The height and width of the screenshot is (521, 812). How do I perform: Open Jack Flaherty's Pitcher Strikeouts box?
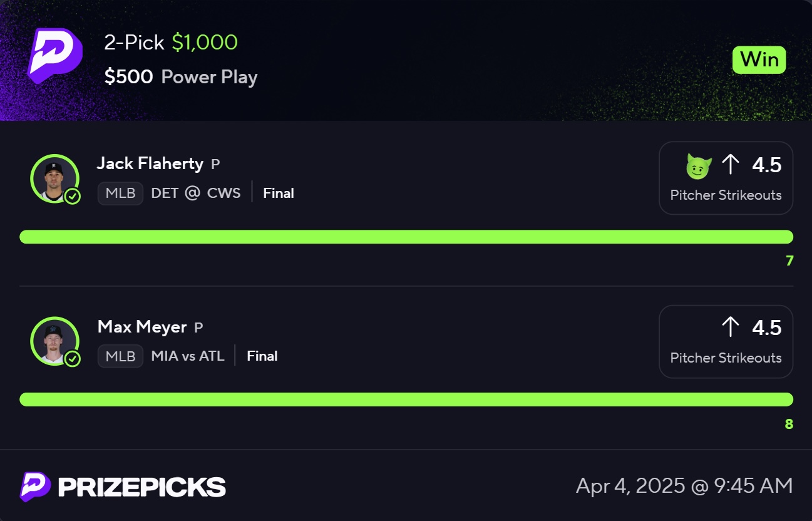(726, 178)
